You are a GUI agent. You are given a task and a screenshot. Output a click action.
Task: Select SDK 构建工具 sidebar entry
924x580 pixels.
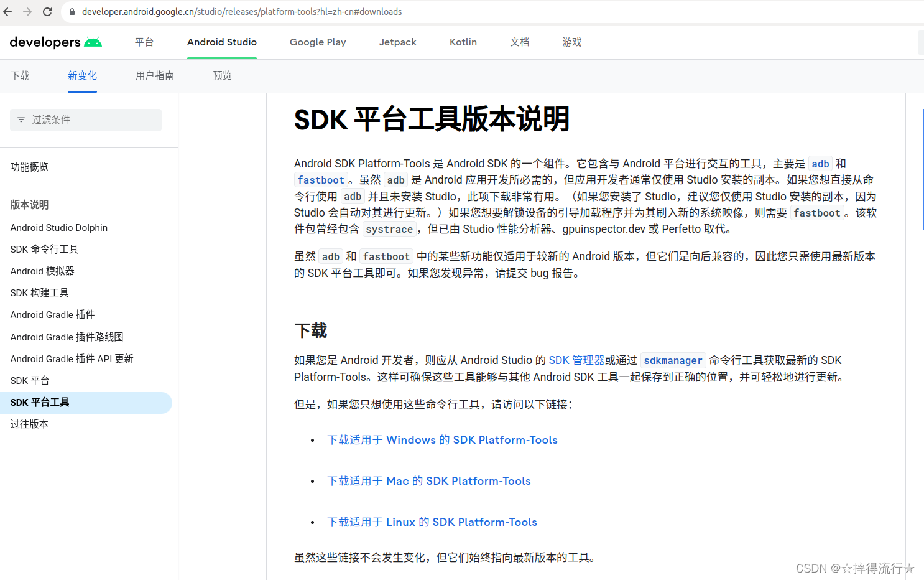pyautogui.click(x=40, y=293)
